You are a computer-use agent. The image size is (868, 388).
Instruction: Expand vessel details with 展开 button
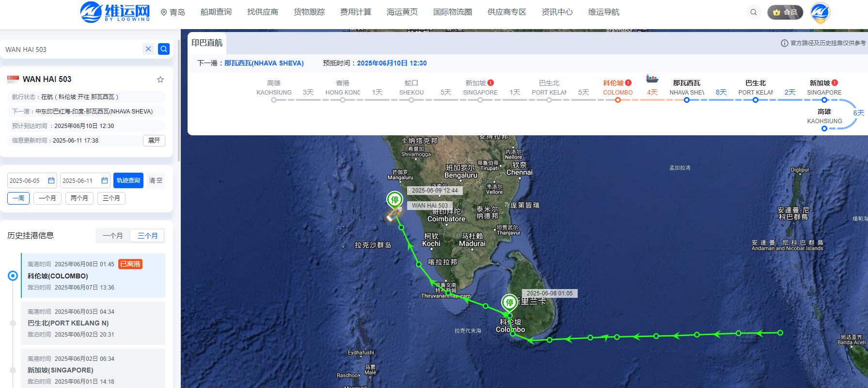coord(154,141)
